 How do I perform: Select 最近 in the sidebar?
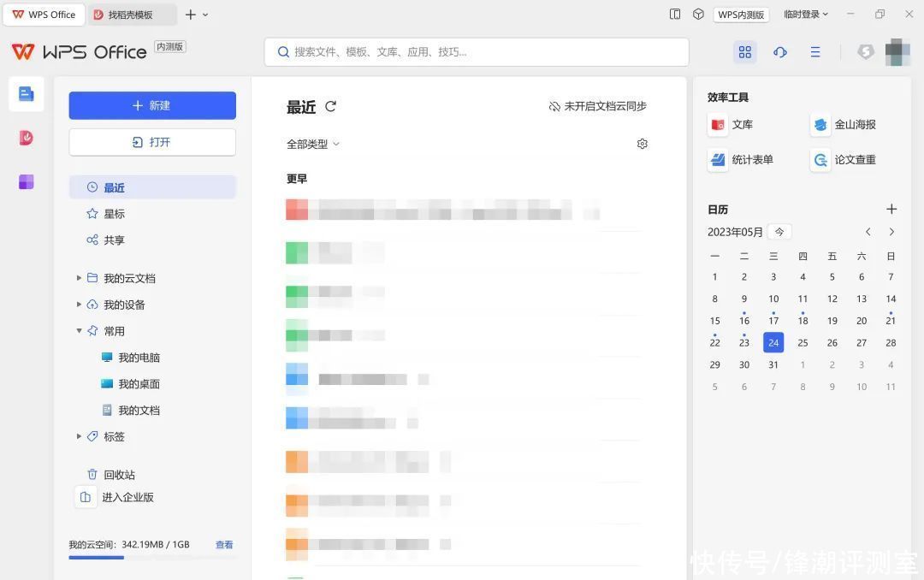pos(152,187)
